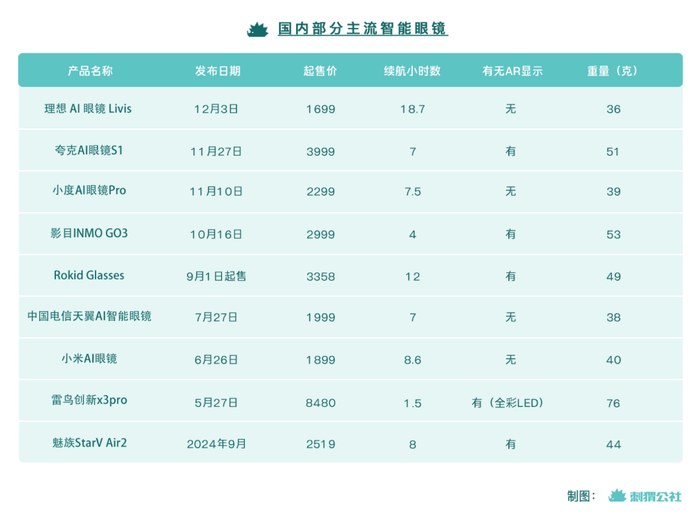
Task: Click release date 12月3日
Action: tap(216, 109)
